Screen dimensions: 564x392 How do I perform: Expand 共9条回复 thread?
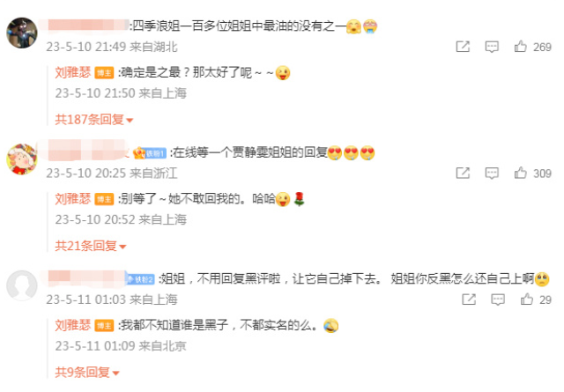coord(86,373)
